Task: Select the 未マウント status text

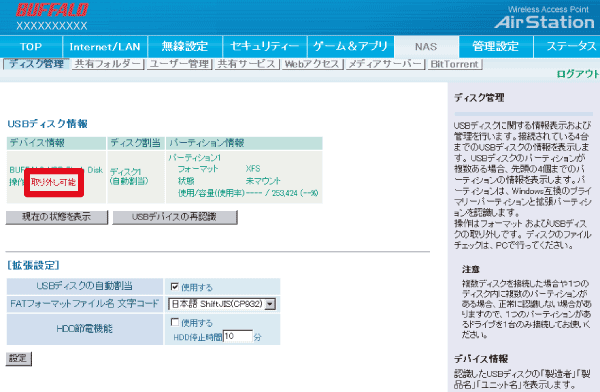Action: pyautogui.click(x=263, y=181)
